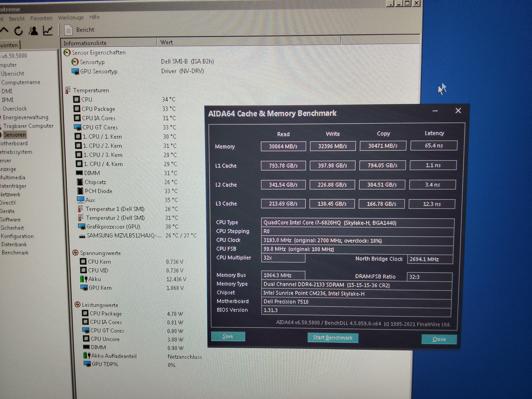Open the Werkzeuge menu
Screen dimensions: 532x399
[71, 18]
